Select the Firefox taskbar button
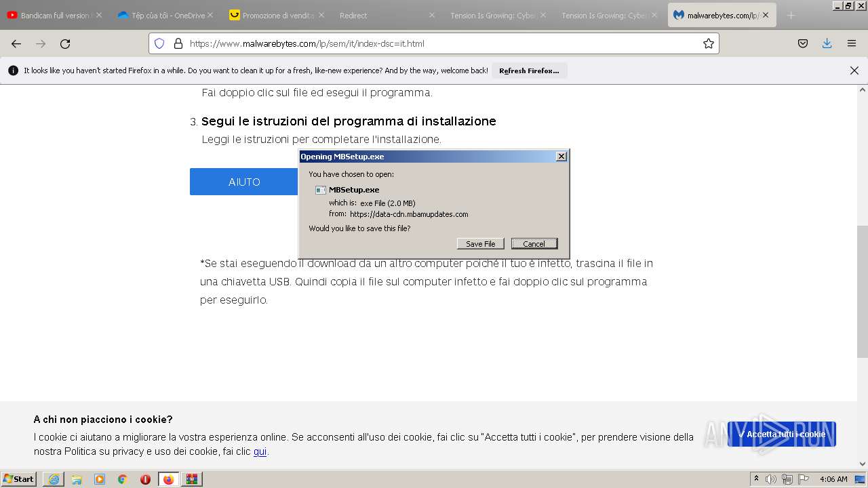Screen dimensions: 868x488 tap(168, 479)
